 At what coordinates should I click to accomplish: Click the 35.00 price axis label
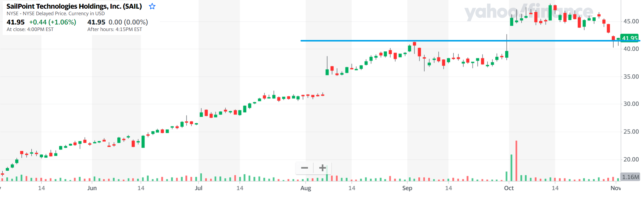(631, 76)
